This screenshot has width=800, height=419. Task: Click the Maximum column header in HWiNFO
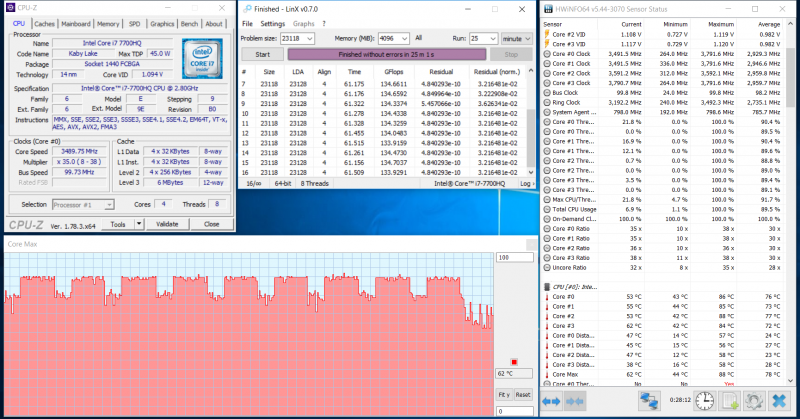(x=721, y=24)
